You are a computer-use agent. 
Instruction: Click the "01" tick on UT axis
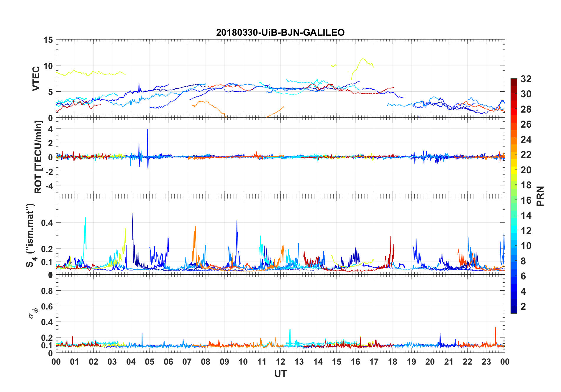click(x=75, y=362)
